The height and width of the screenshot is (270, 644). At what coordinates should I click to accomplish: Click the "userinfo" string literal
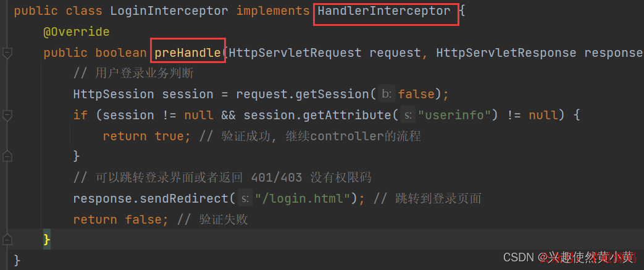[454, 116]
